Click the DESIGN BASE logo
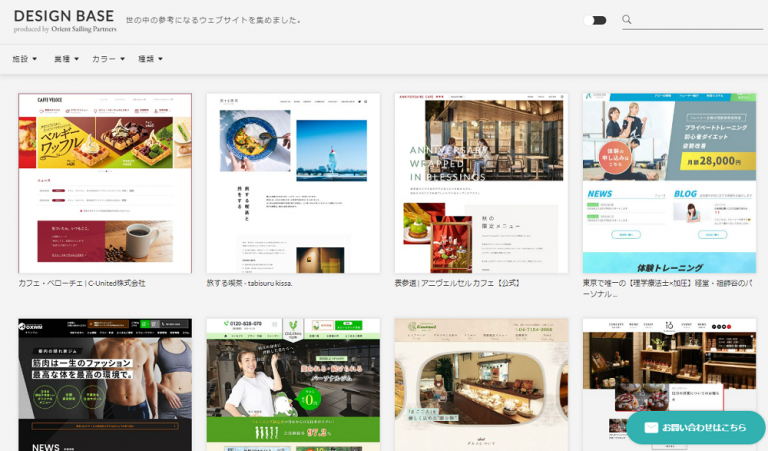 (64, 16)
